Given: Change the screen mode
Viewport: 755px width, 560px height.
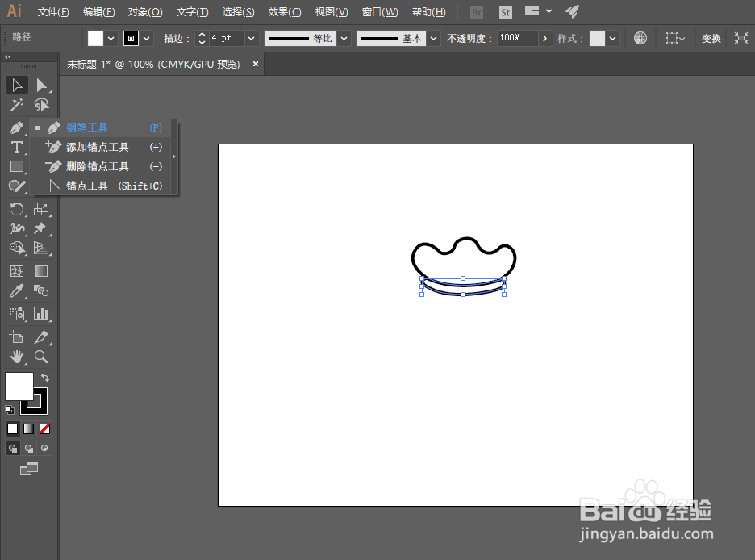Looking at the screenshot, I should point(29,469).
